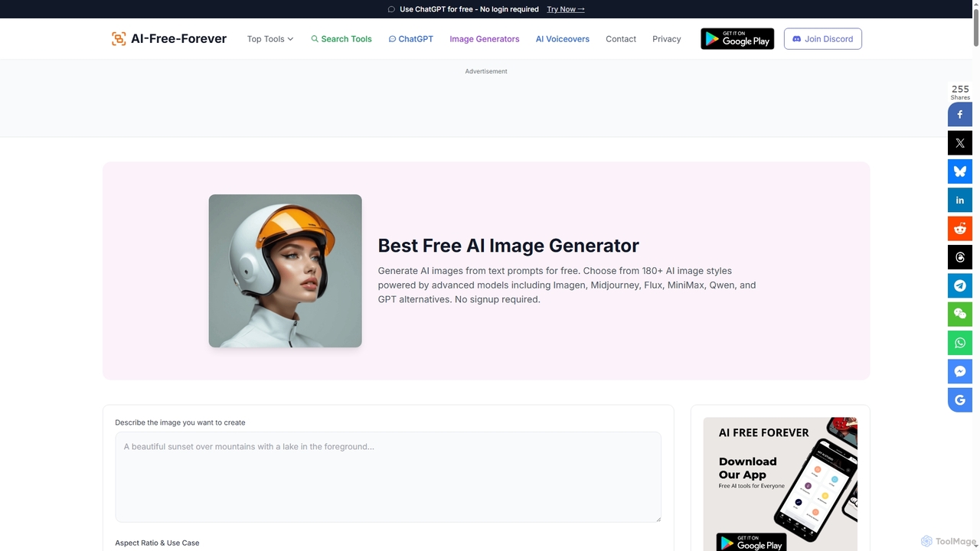Image resolution: width=980 pixels, height=551 pixels.
Task: Go to AI Voiceovers
Action: [x=563, y=39]
